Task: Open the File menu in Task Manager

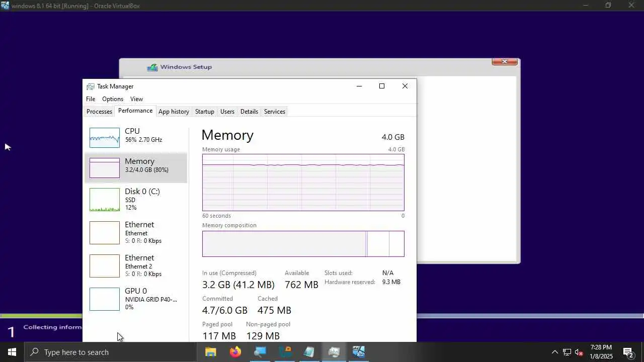Action: click(91, 99)
